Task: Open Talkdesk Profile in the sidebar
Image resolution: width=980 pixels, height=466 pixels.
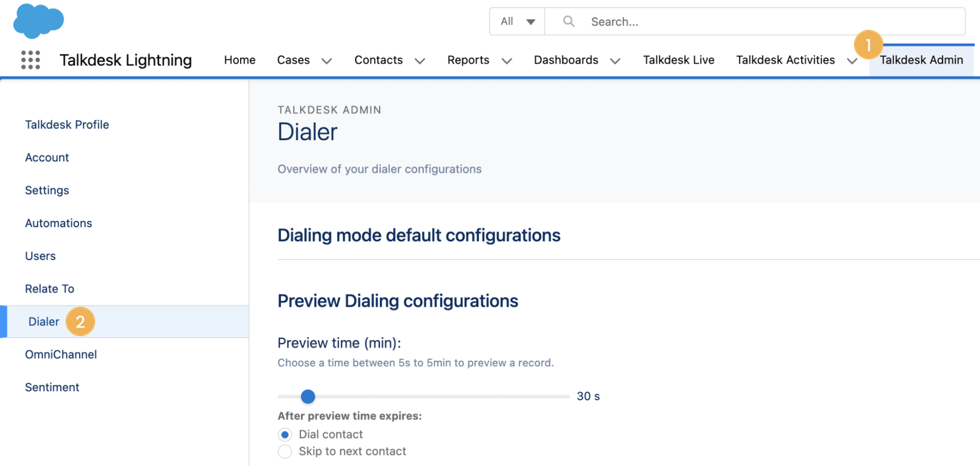Action: (67, 124)
